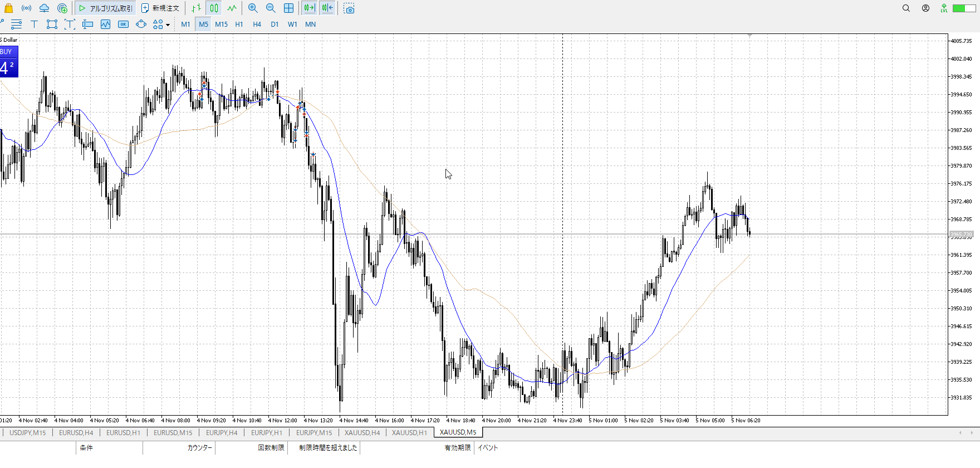Switch to the XAUUSD,H4 chart tab

click(x=362, y=433)
